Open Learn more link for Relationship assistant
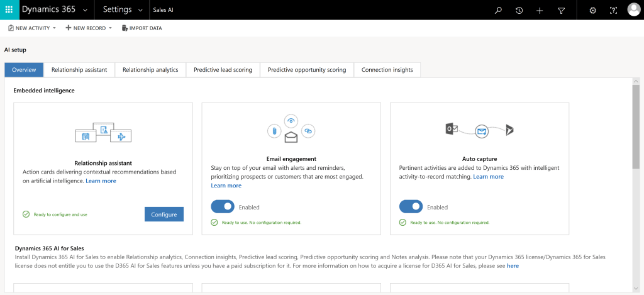The image size is (644, 295). coord(101,181)
